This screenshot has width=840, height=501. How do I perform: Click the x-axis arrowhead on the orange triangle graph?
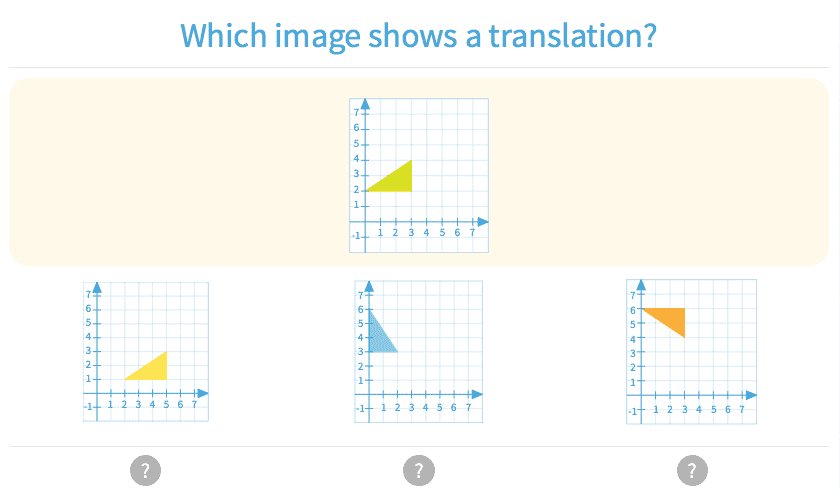pyautogui.click(x=751, y=395)
